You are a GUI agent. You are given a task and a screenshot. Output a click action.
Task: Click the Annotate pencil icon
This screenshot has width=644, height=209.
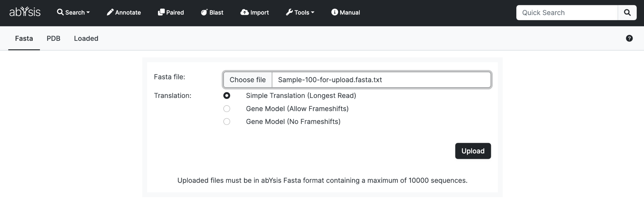point(110,12)
